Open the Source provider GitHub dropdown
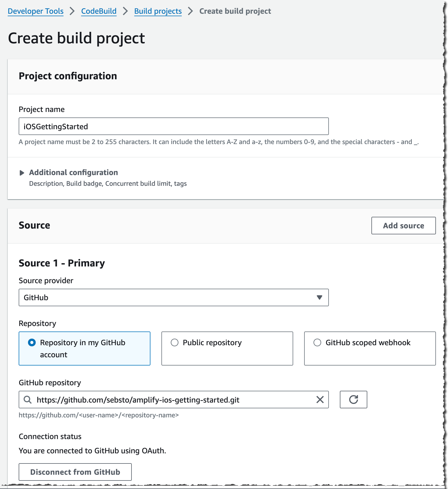The height and width of the screenshot is (489, 448). point(174,297)
